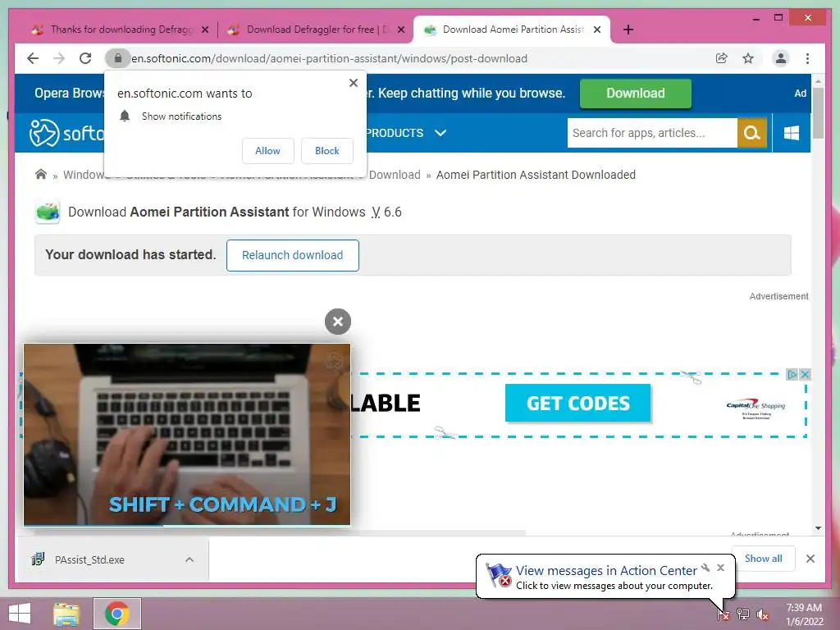Open Action Center balloon wrench settings
The width and height of the screenshot is (840, 630).
coord(705,568)
